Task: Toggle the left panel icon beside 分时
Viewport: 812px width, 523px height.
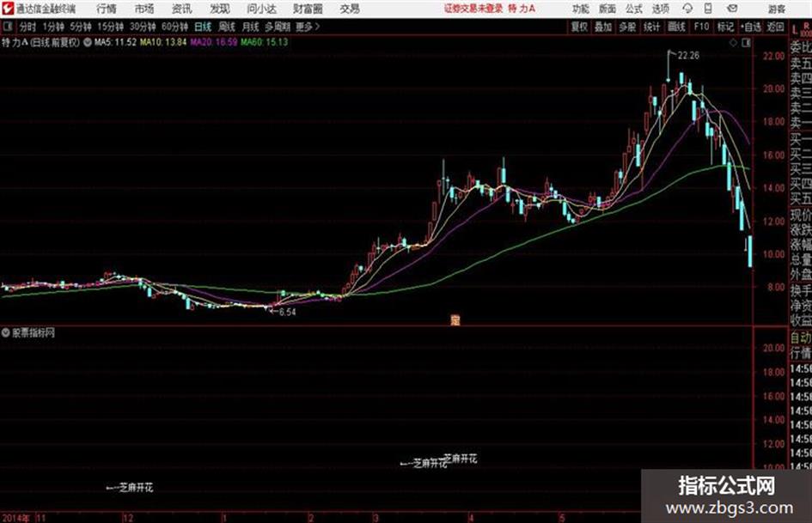Action: tap(7, 27)
